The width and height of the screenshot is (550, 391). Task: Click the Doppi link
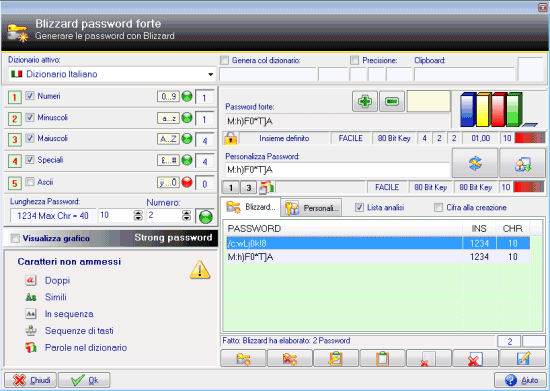[x=58, y=281]
